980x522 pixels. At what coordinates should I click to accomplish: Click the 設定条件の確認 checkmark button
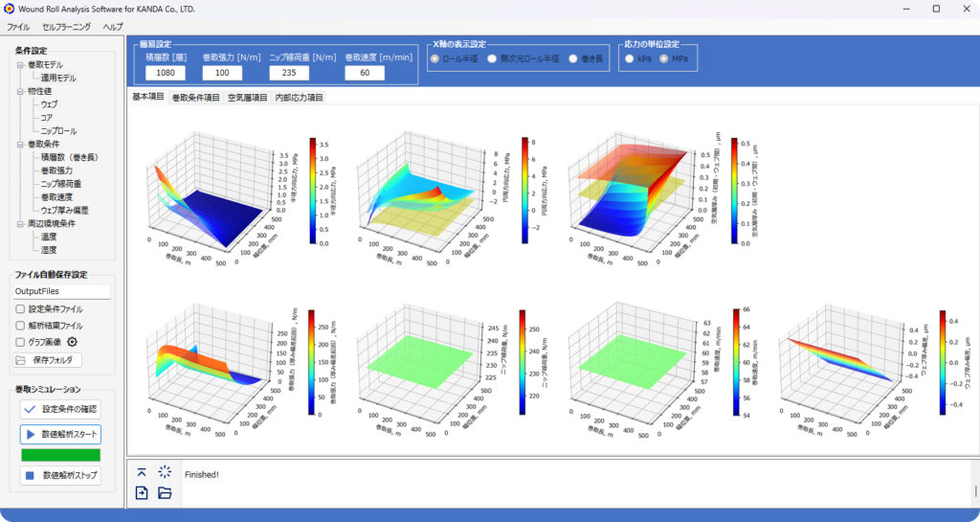pos(60,409)
